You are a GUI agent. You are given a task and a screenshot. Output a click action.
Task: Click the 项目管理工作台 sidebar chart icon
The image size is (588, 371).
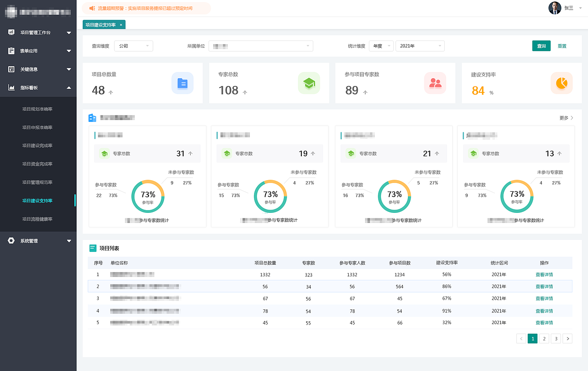click(11, 32)
